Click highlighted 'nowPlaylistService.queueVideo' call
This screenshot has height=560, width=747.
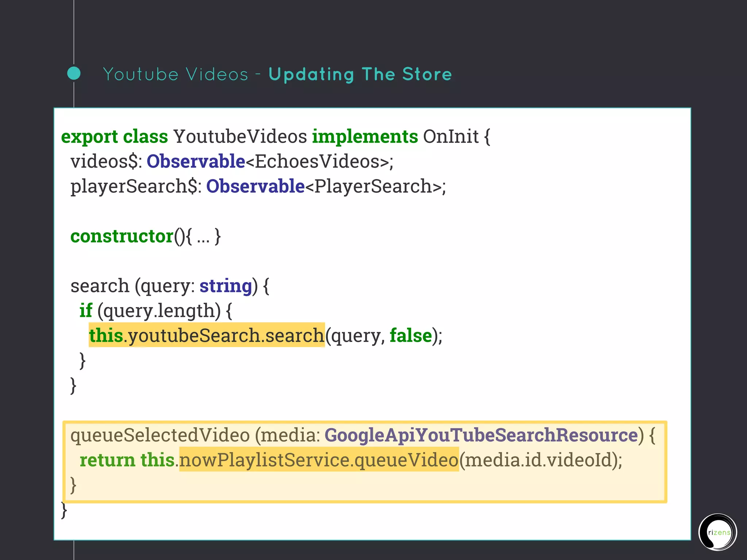pos(319,459)
